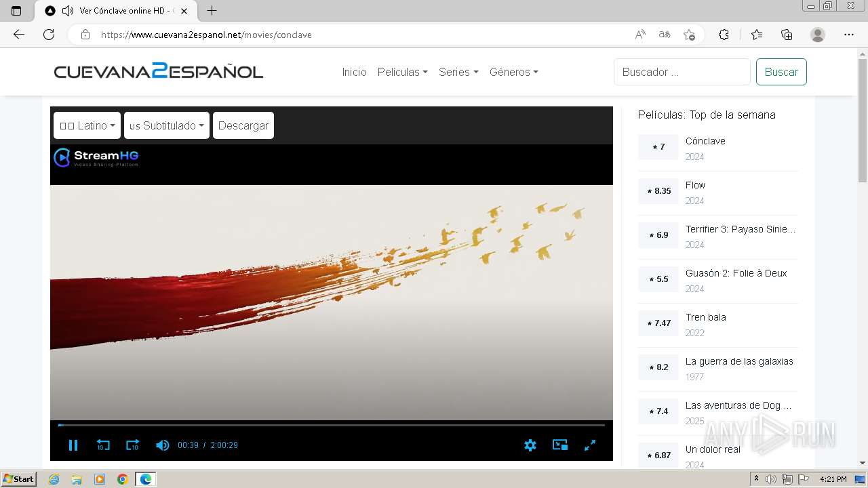868x488 pixels.
Task: Open browser Settings and more menu
Action: tap(849, 35)
